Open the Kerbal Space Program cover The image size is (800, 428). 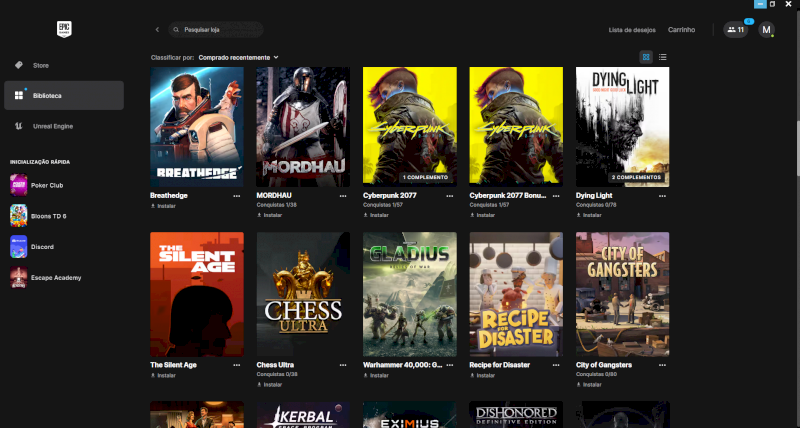303,415
